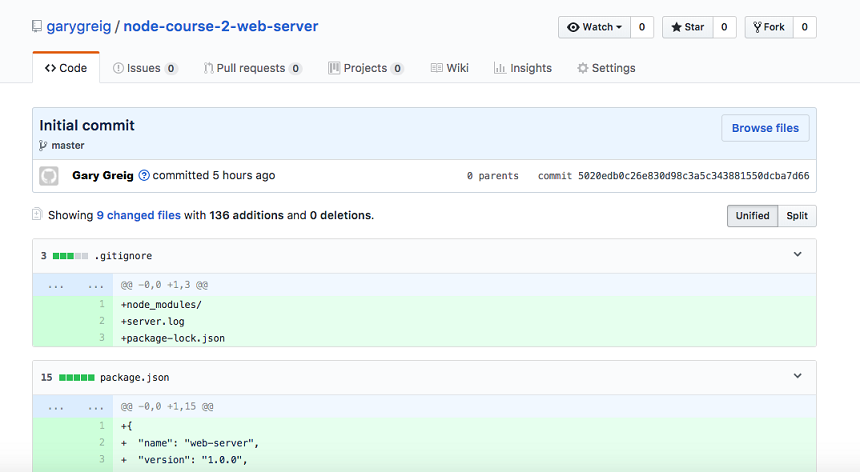Collapse the .gitignore file diff

pos(797,255)
